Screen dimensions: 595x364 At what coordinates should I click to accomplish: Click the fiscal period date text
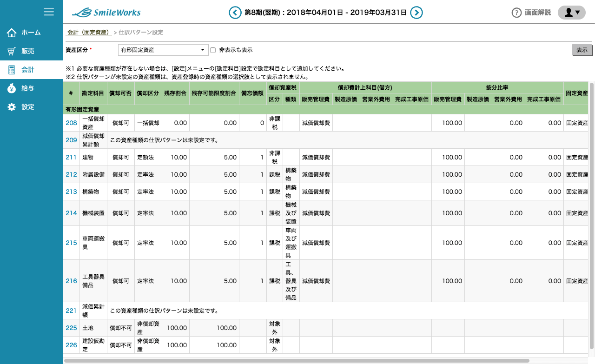pos(325,13)
